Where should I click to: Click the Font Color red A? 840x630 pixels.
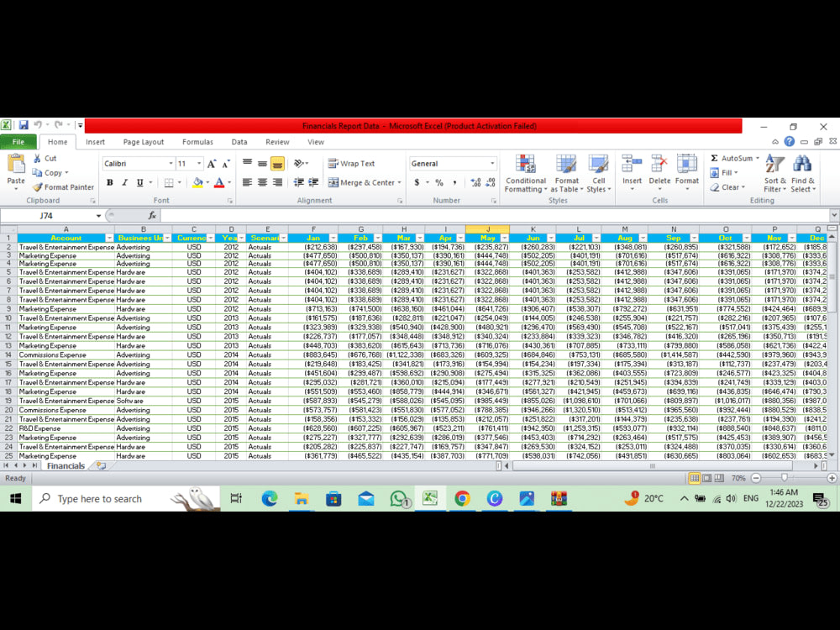click(x=219, y=182)
